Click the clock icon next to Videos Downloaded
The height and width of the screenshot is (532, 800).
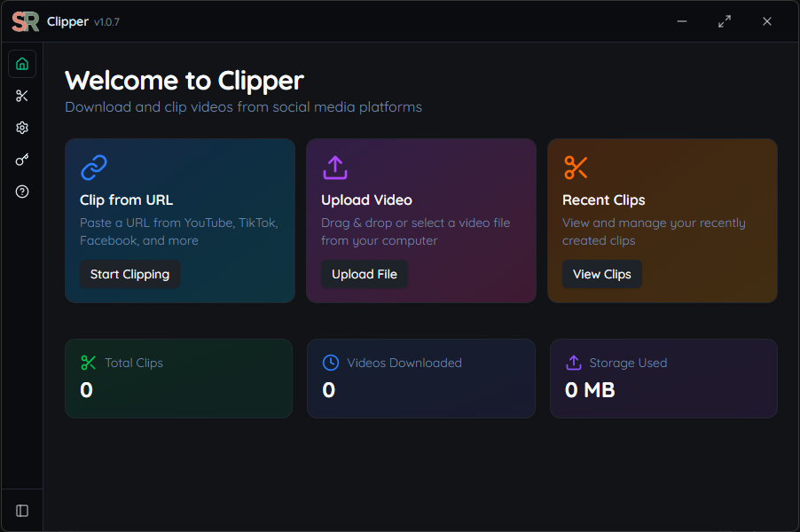pos(330,363)
